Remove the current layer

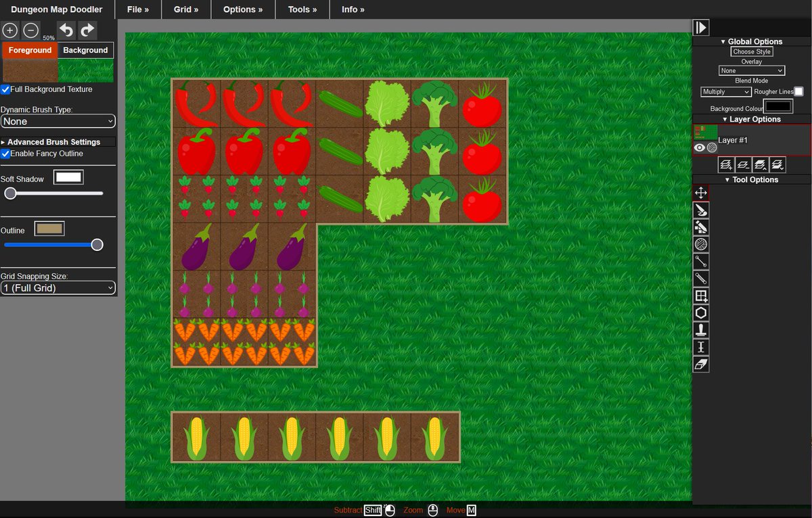743,164
